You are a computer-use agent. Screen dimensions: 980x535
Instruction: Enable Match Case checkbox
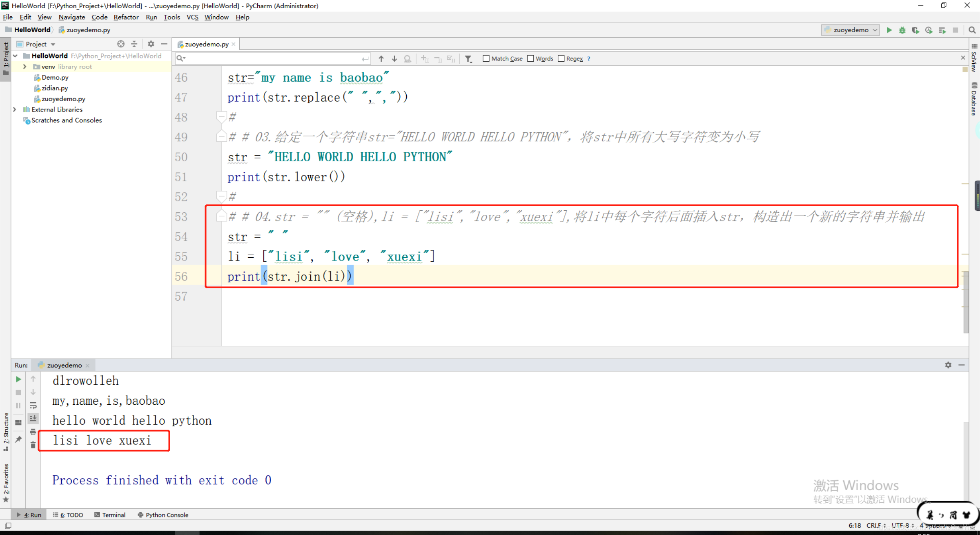tap(486, 58)
